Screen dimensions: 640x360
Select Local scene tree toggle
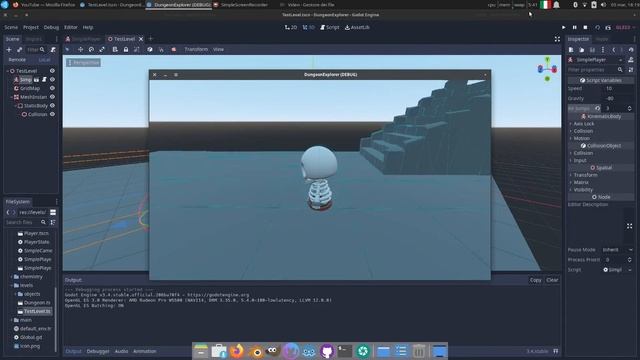[44, 60]
